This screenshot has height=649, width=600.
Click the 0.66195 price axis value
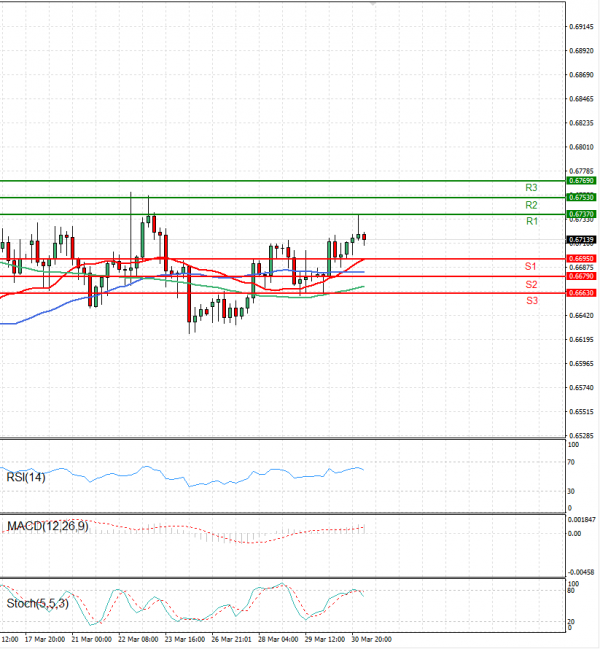581,339
